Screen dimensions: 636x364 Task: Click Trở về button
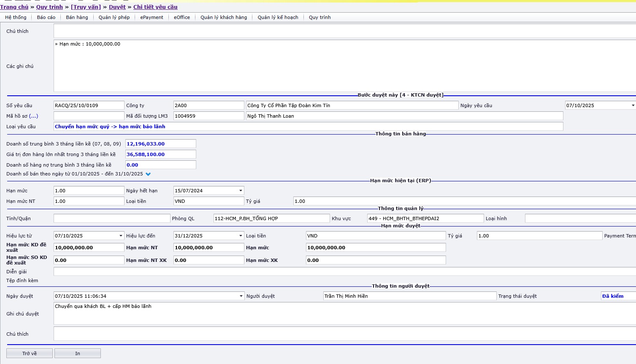tap(30, 353)
